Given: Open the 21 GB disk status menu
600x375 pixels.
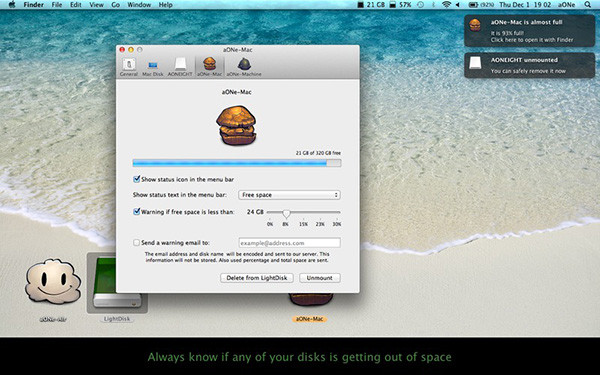Looking at the screenshot, I should [371, 5].
